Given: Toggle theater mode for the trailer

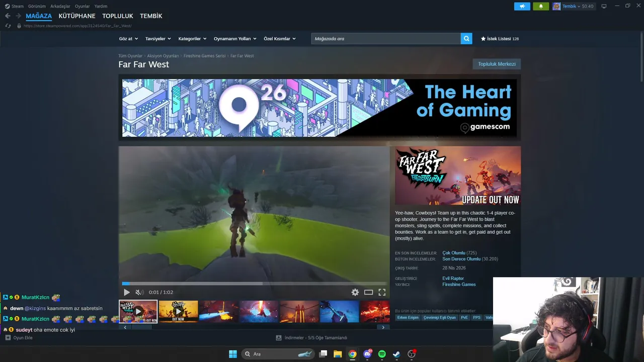Looking at the screenshot, I should pos(369,292).
